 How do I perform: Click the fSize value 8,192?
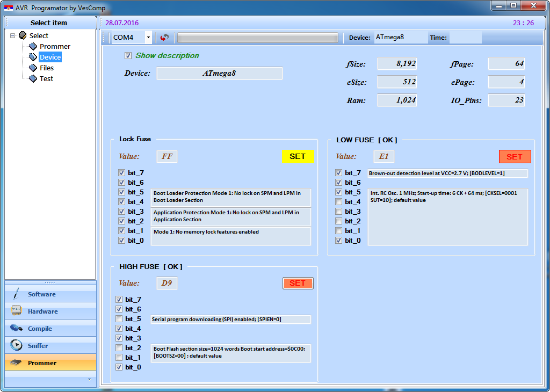pyautogui.click(x=397, y=64)
